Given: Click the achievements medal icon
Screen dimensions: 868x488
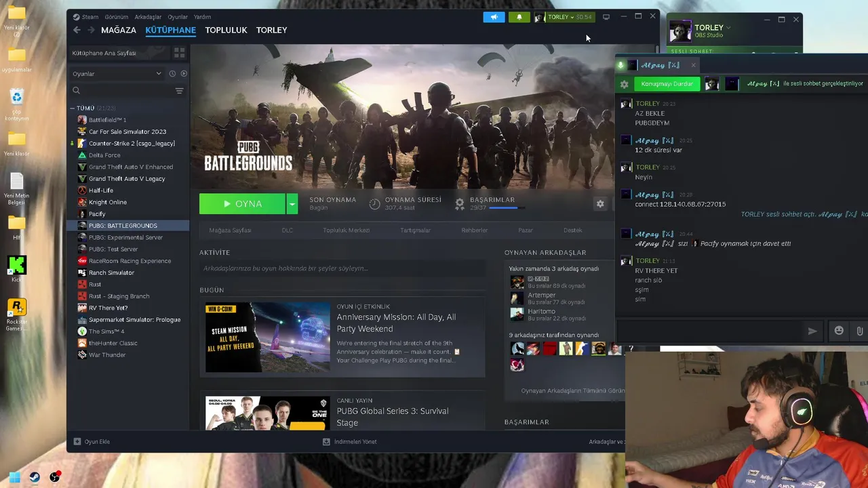Looking at the screenshot, I should (x=460, y=203).
